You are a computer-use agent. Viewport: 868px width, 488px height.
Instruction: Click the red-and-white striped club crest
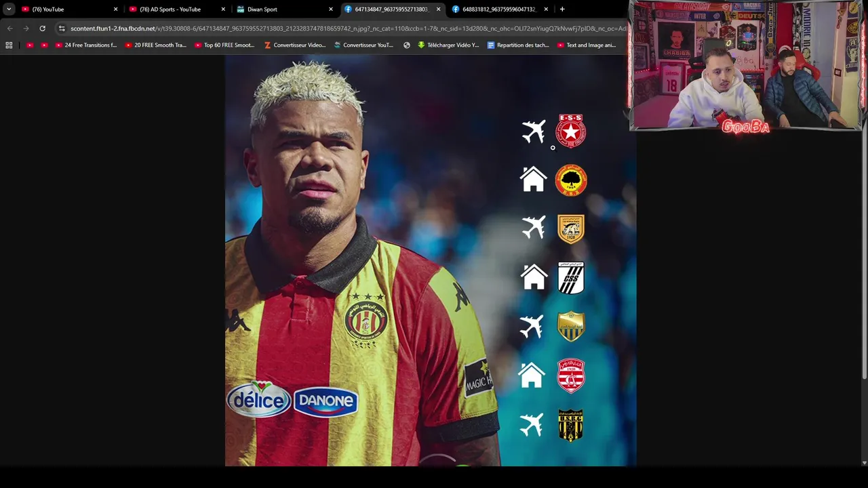[x=571, y=376]
